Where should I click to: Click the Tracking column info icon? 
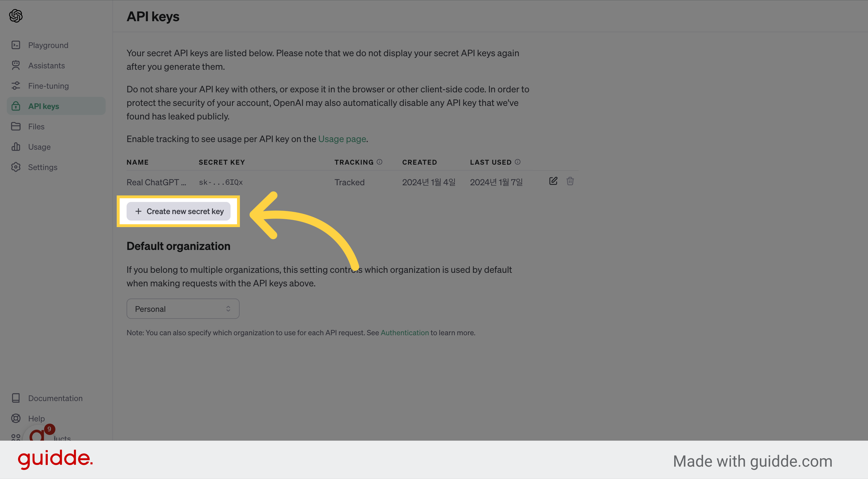click(x=379, y=162)
